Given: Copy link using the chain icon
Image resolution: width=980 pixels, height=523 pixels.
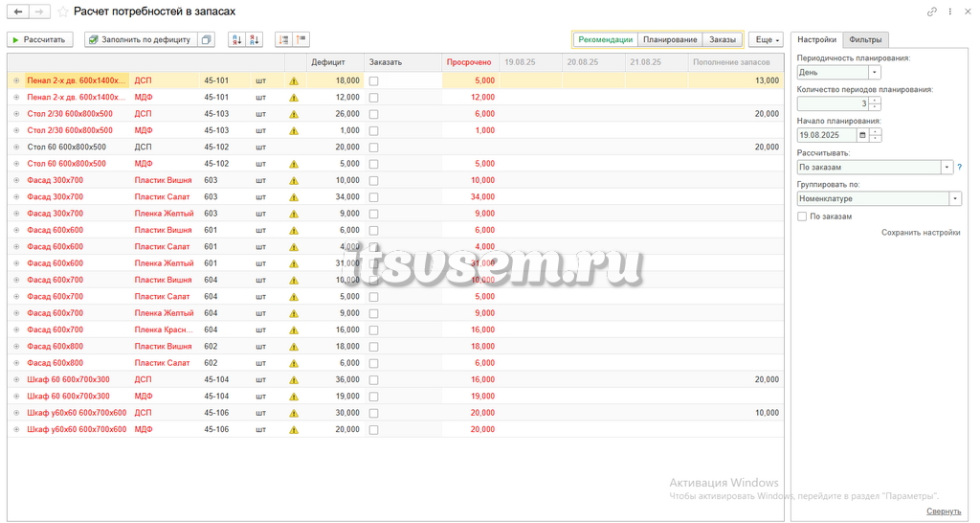Looking at the screenshot, I should tap(932, 11).
